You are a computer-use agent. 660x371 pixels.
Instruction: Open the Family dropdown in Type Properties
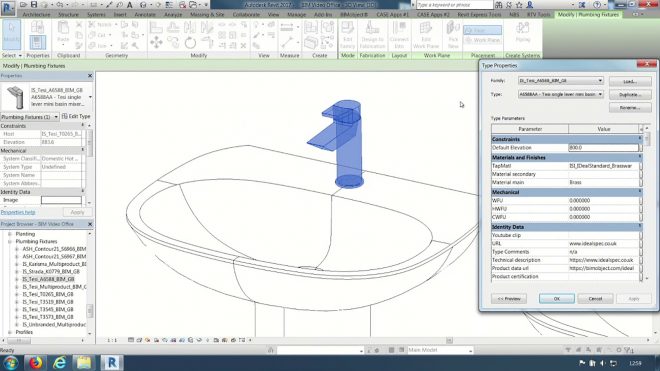600,80
